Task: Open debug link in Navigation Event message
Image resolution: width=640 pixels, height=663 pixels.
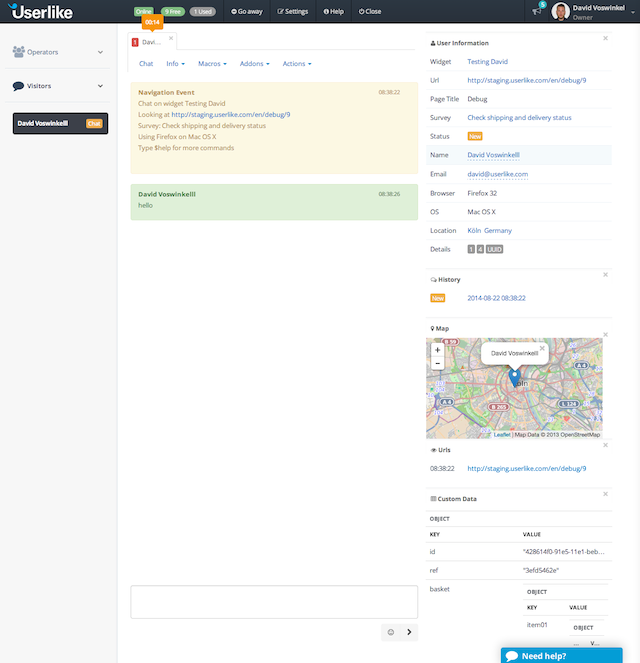Action: click(230, 115)
